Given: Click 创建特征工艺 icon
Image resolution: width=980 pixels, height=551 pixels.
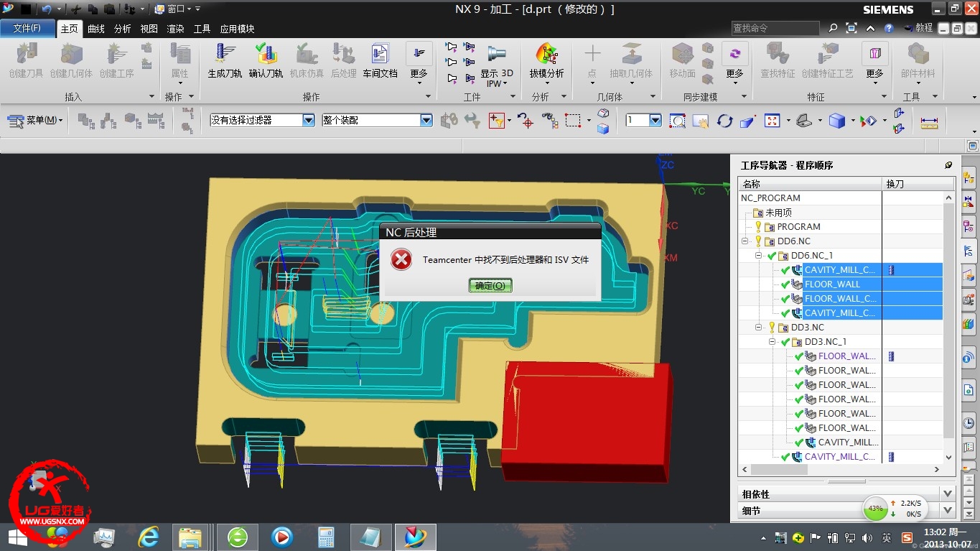Looking at the screenshot, I should (827, 60).
